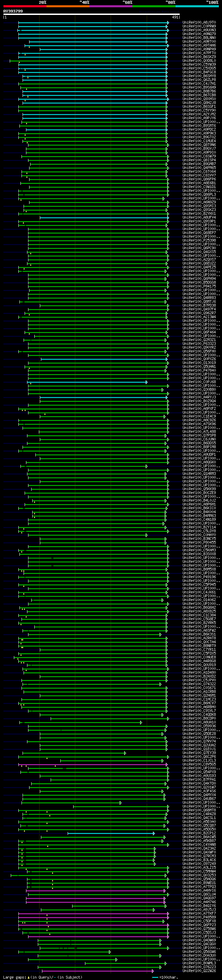The width and height of the screenshot is (222, 980).
Task: Open the UniRef100_A9NQ79 hit
Action: click(199, 34)
